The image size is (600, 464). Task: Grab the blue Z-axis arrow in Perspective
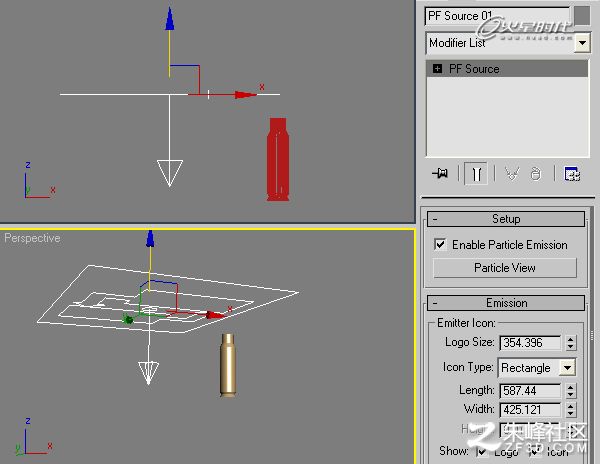click(x=150, y=239)
